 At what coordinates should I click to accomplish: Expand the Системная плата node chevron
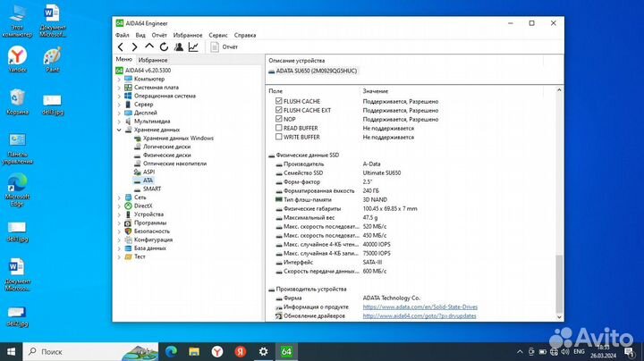click(x=119, y=88)
